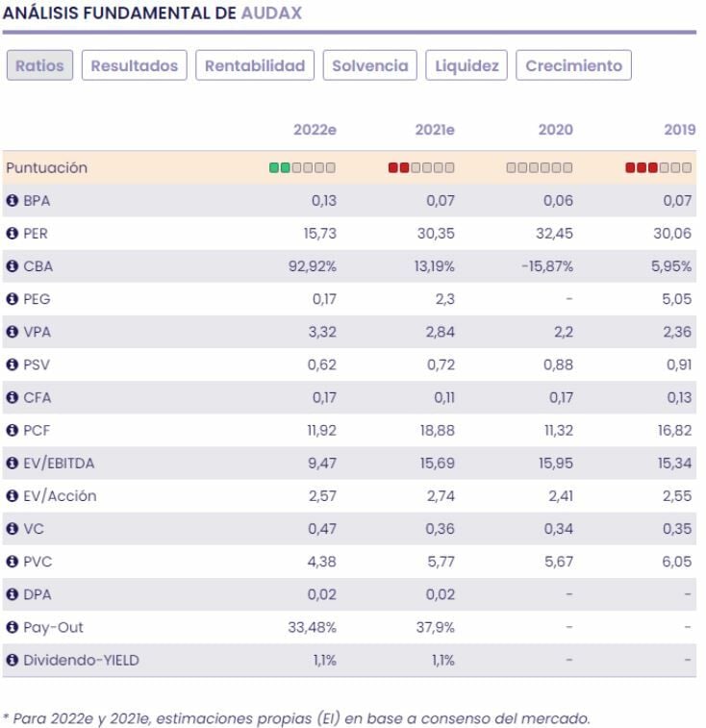The width and height of the screenshot is (706, 728).
Task: Click the info icon beside PER
Action: (13, 234)
